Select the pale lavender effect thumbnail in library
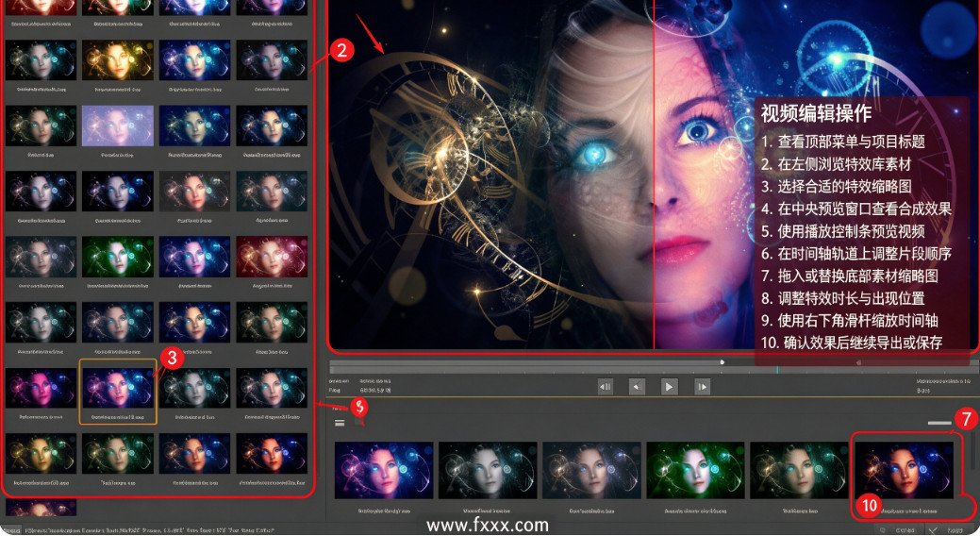Image resolution: width=980 pixels, height=536 pixels. pos(118,126)
